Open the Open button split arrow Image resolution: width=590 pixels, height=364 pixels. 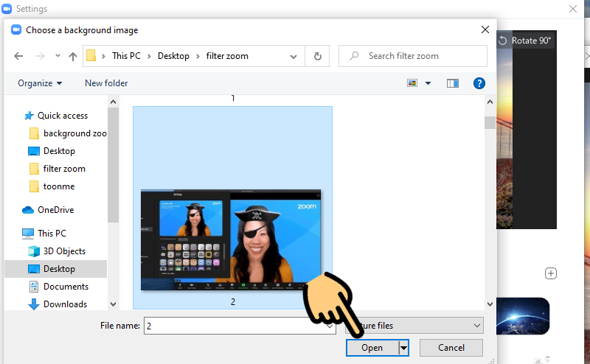tap(403, 348)
